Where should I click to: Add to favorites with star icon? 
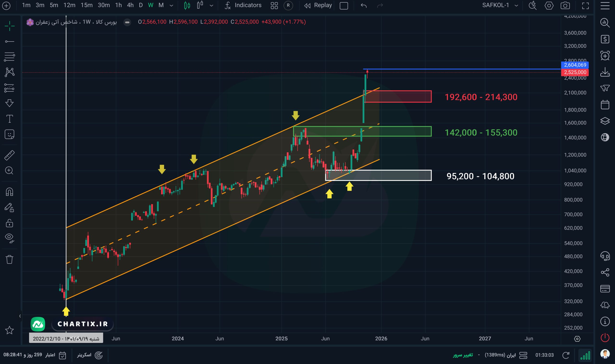9,330
